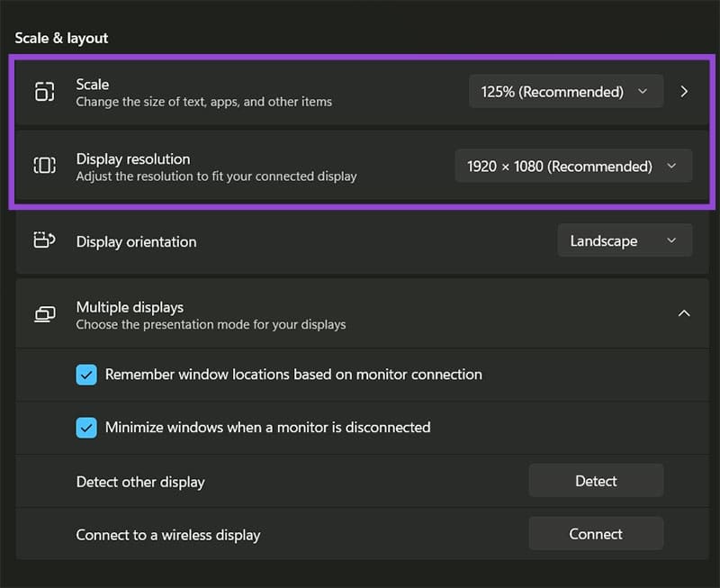Open the Landscape orientation dropdown
Viewport: 720px width, 588px height.
625,240
